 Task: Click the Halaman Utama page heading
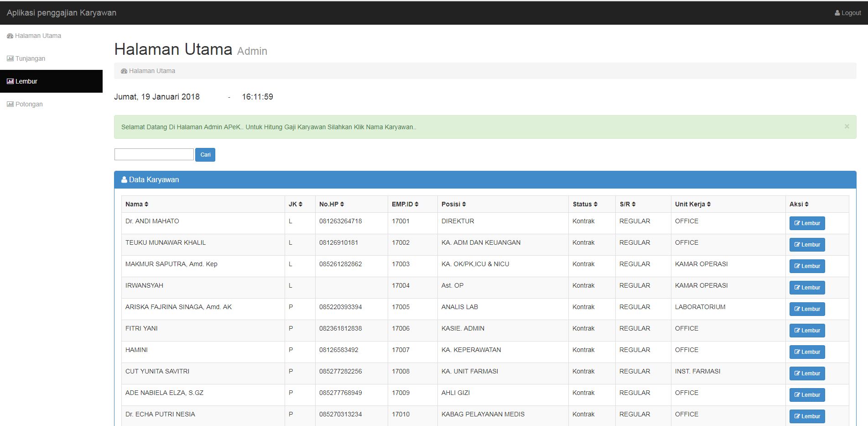[173, 49]
